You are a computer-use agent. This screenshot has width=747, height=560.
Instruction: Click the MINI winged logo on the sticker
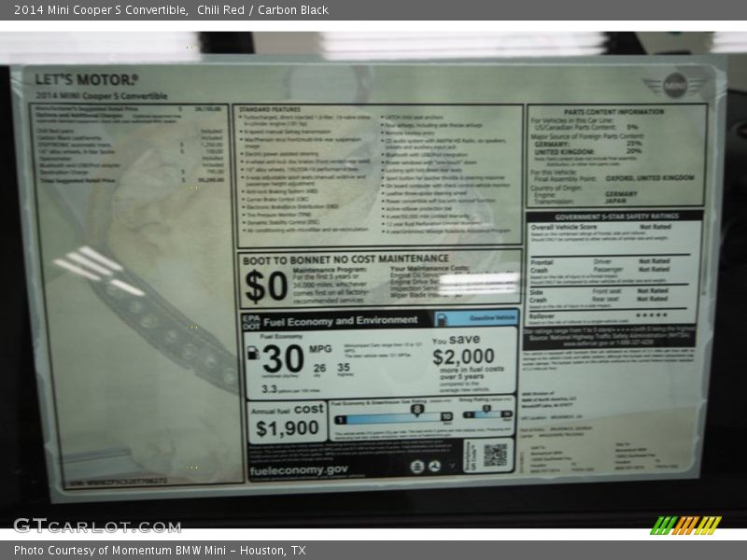675,86
